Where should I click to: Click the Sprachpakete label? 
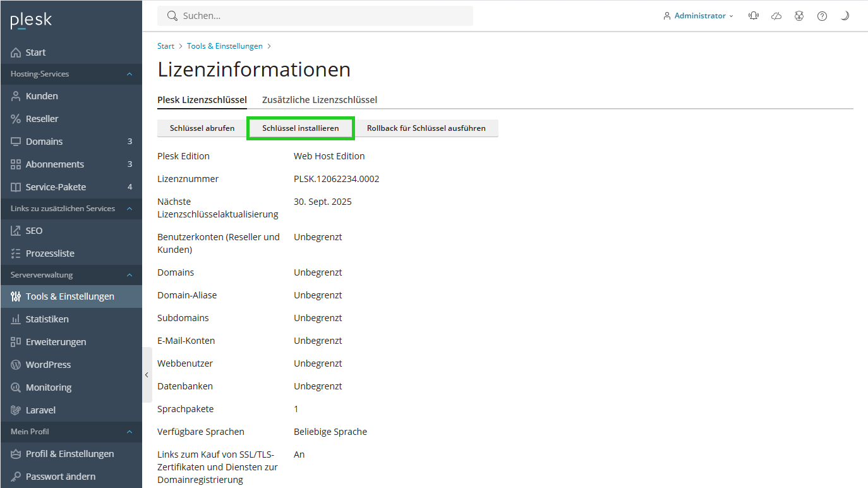pos(186,409)
